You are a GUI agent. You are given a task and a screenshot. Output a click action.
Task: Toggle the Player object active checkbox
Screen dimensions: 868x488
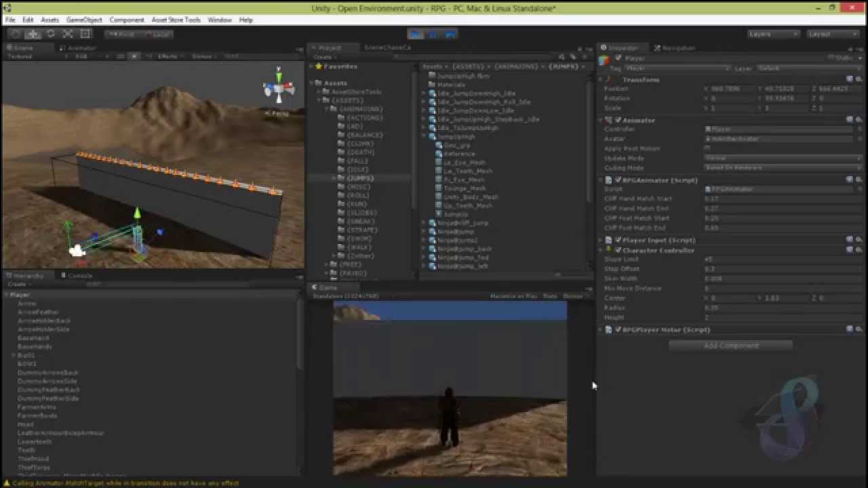click(618, 58)
